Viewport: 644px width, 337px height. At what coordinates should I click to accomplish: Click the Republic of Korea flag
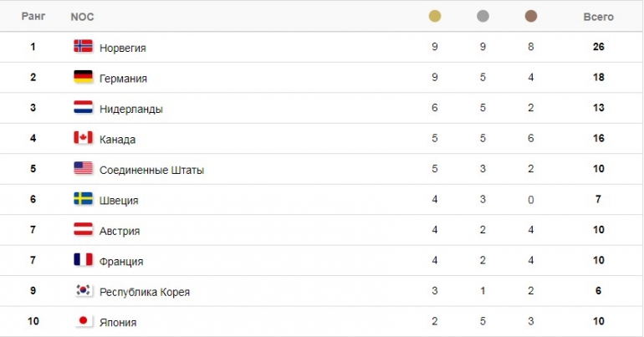(x=84, y=290)
